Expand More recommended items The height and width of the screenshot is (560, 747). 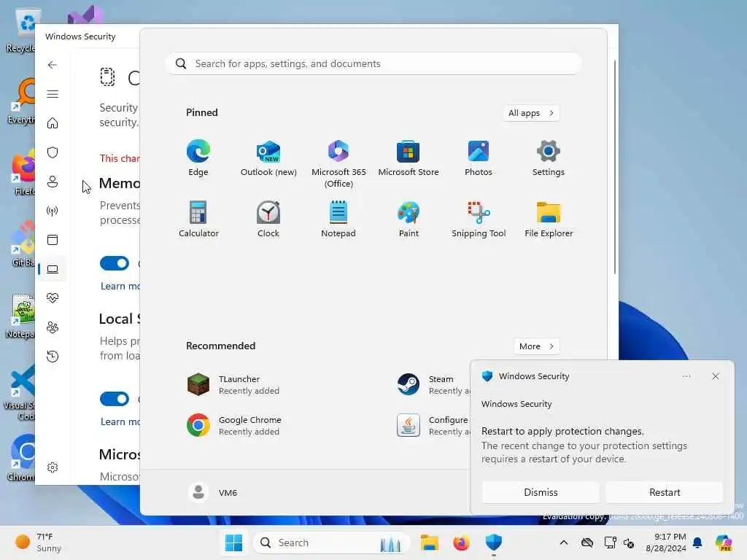[536, 346]
